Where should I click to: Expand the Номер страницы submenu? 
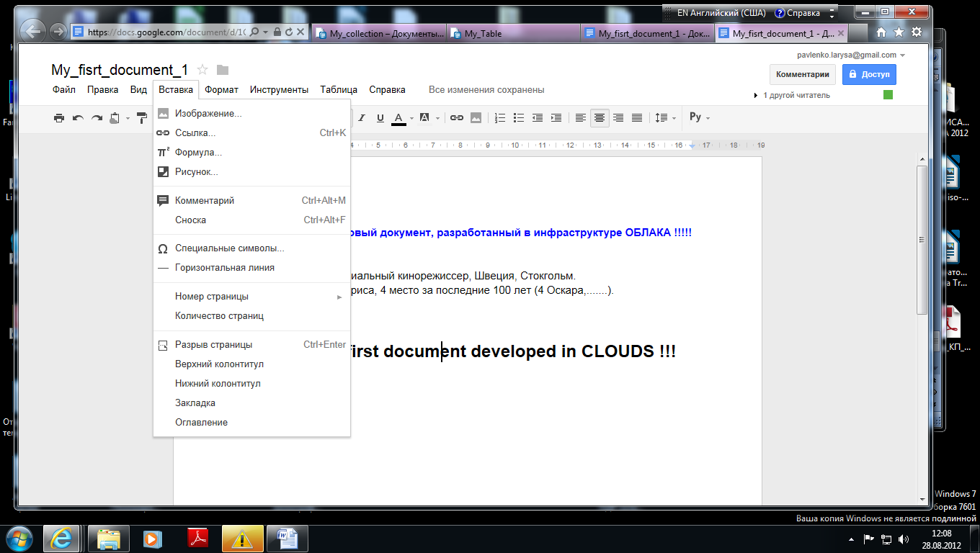pyautogui.click(x=251, y=297)
